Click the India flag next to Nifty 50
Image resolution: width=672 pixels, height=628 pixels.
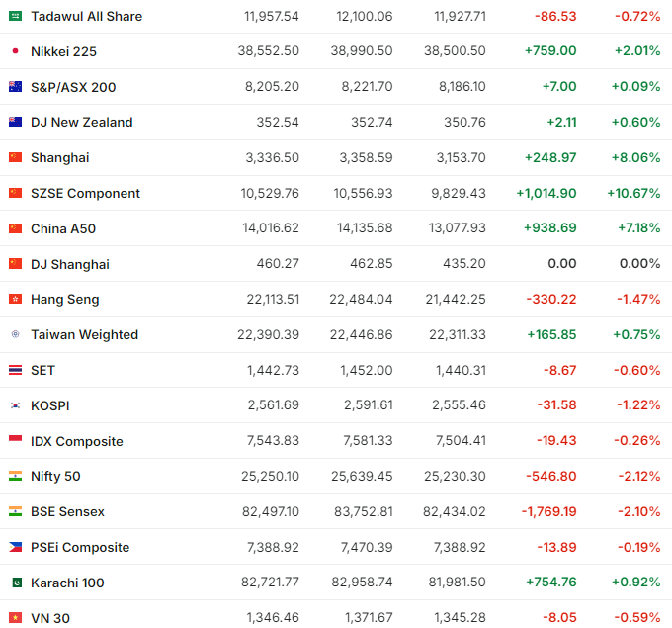(15, 477)
